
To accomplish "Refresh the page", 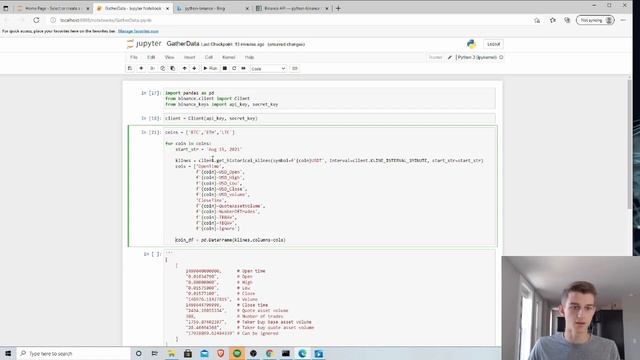I will pyautogui.click(x=36, y=20).
